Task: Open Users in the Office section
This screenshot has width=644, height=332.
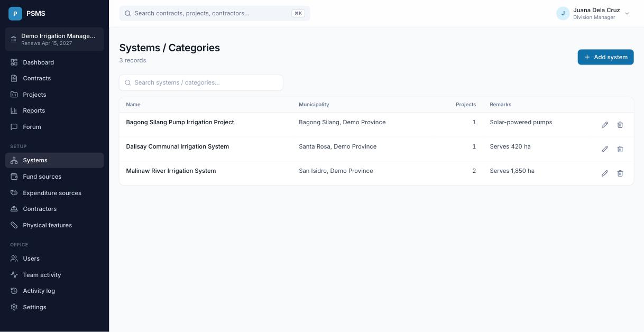Action: coord(54,259)
